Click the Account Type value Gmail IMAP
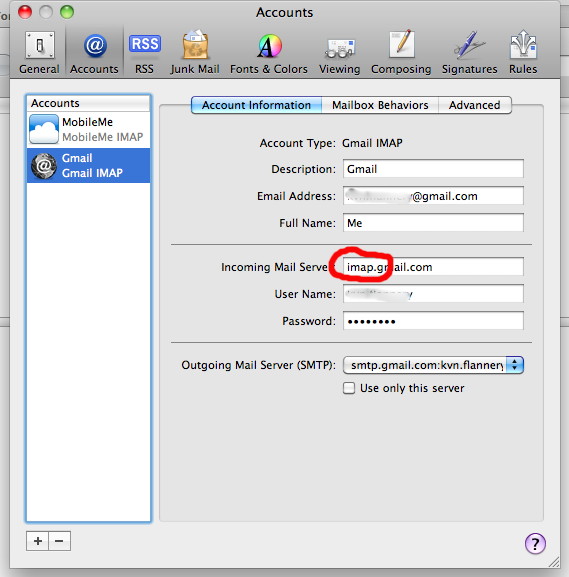569x577 pixels. pyautogui.click(x=372, y=143)
